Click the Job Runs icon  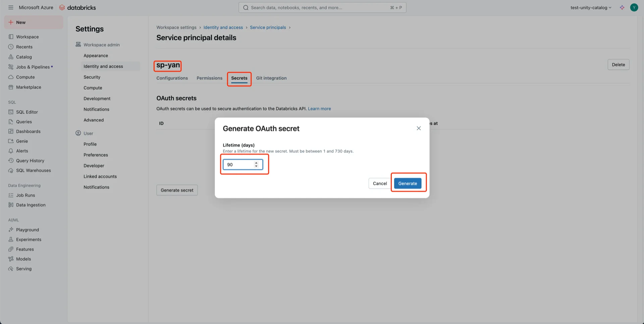[11, 195]
